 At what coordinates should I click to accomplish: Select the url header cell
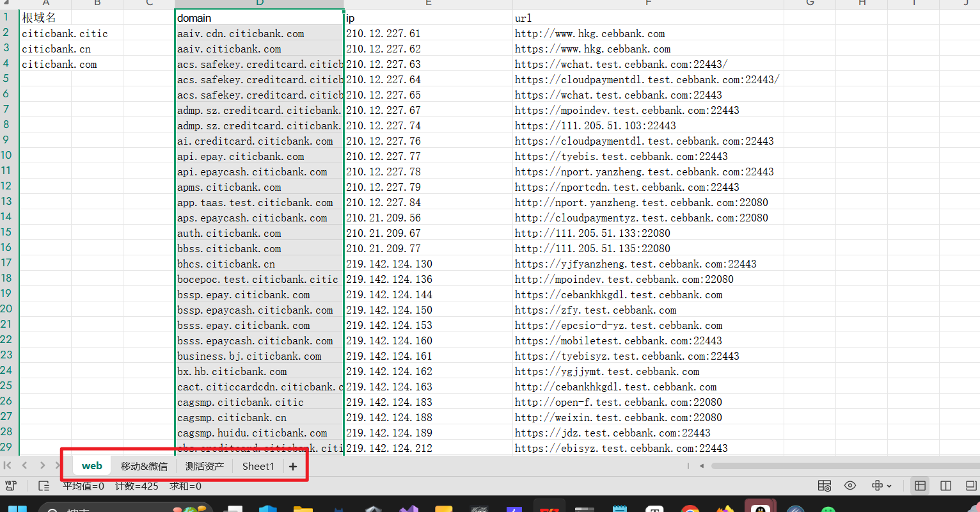coord(648,18)
